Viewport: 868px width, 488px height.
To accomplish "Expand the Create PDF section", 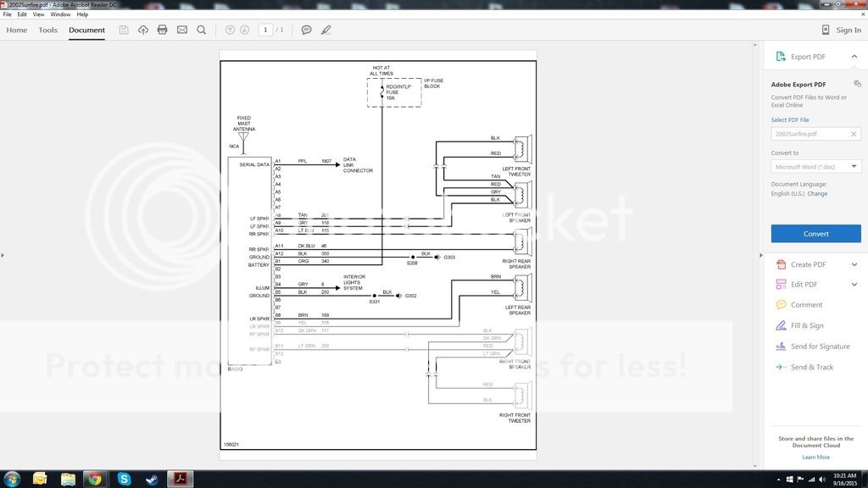I will (x=854, y=264).
